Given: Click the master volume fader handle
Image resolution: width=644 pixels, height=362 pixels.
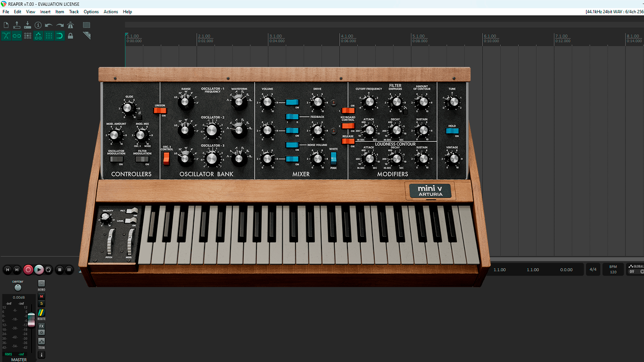Looking at the screenshot, I should [31, 320].
